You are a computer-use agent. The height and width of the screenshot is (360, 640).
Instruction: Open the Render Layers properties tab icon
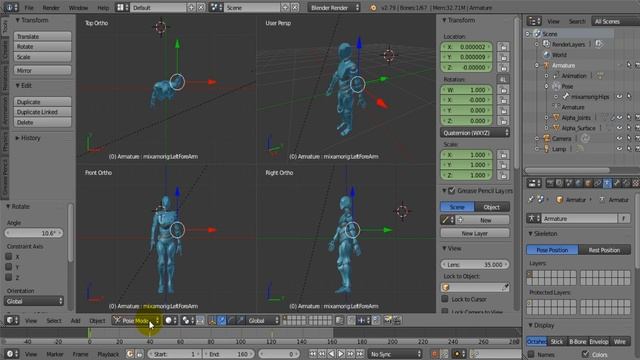tap(560, 184)
